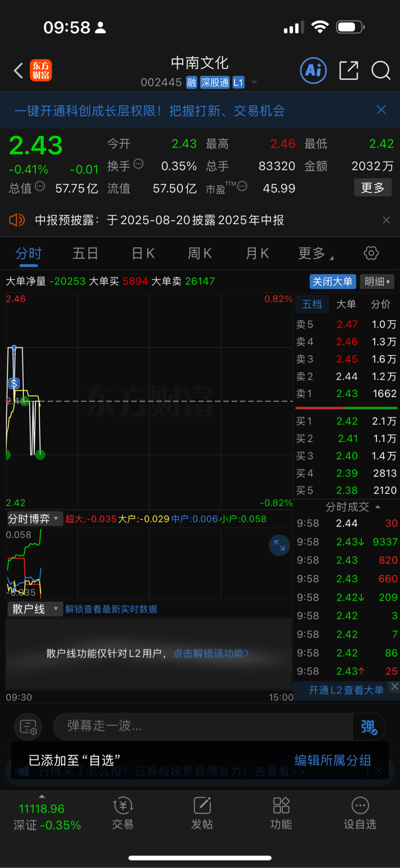Image resolution: width=400 pixels, height=868 pixels.
Task: Tap 开通L2查看大单 link
Action: point(346,690)
